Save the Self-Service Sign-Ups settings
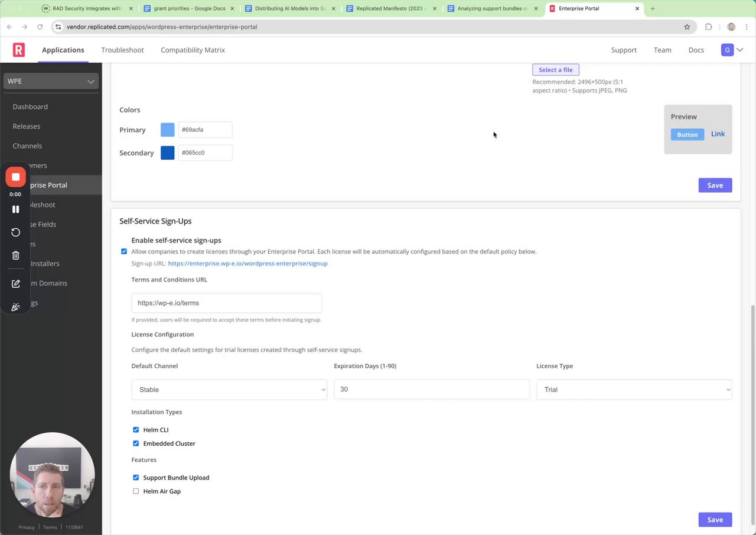Image resolution: width=756 pixels, height=535 pixels. click(715, 520)
